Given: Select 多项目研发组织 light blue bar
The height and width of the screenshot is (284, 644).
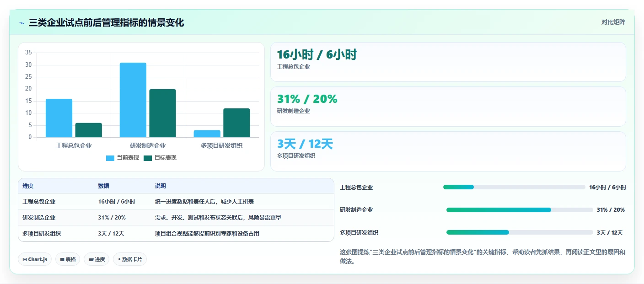Looking at the screenshot, I should tap(207, 134).
